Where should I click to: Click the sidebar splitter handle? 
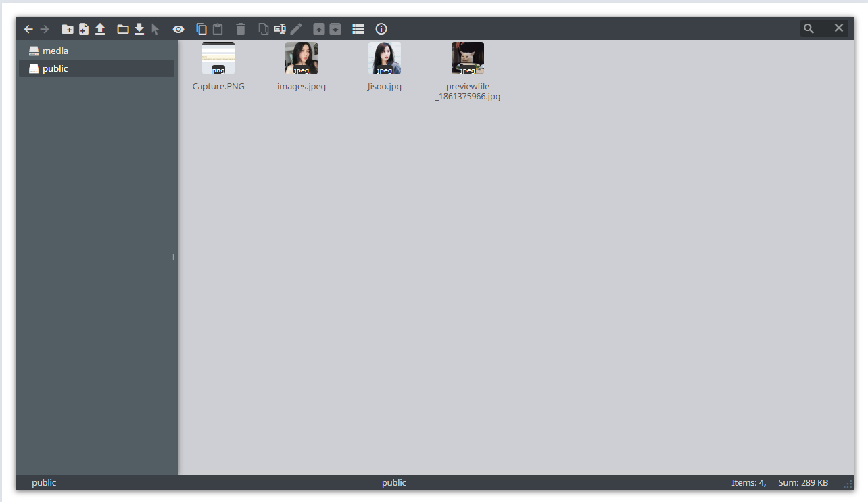[173, 257]
